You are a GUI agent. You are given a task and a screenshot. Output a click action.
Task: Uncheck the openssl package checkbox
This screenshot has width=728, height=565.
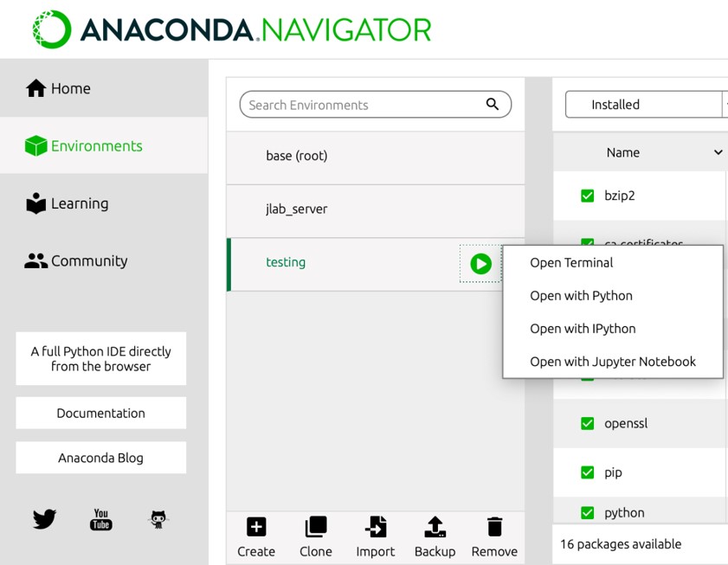pos(587,423)
